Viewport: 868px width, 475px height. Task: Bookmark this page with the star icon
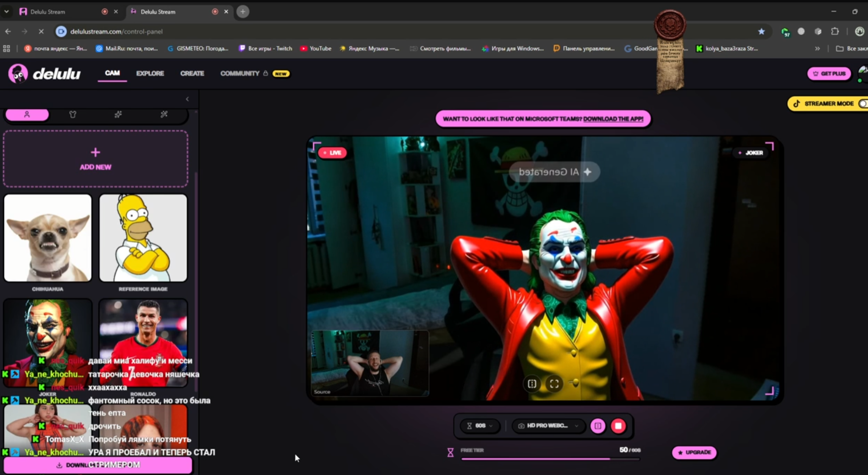coord(761,31)
